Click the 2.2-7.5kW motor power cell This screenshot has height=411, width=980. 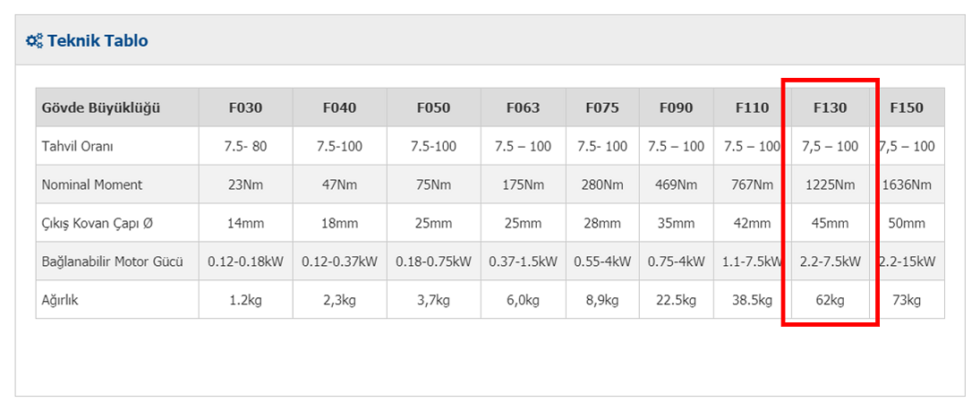click(x=830, y=261)
